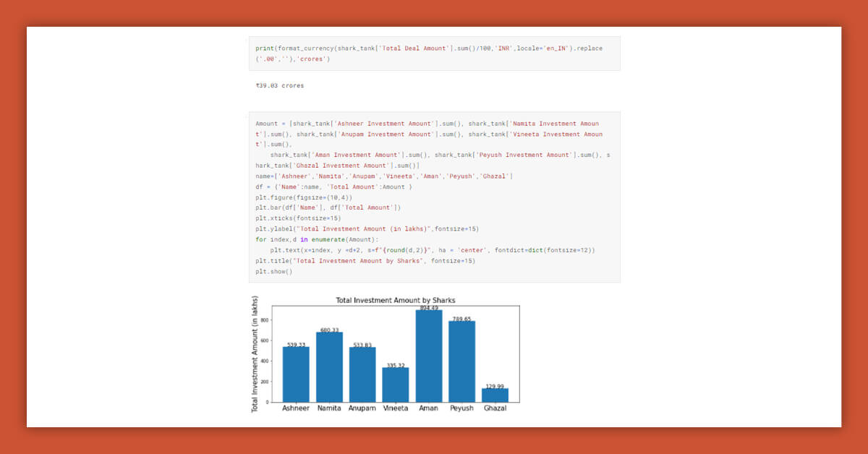
Task: Click the line starting "name=['Ashneer'"
Action: [x=384, y=176]
